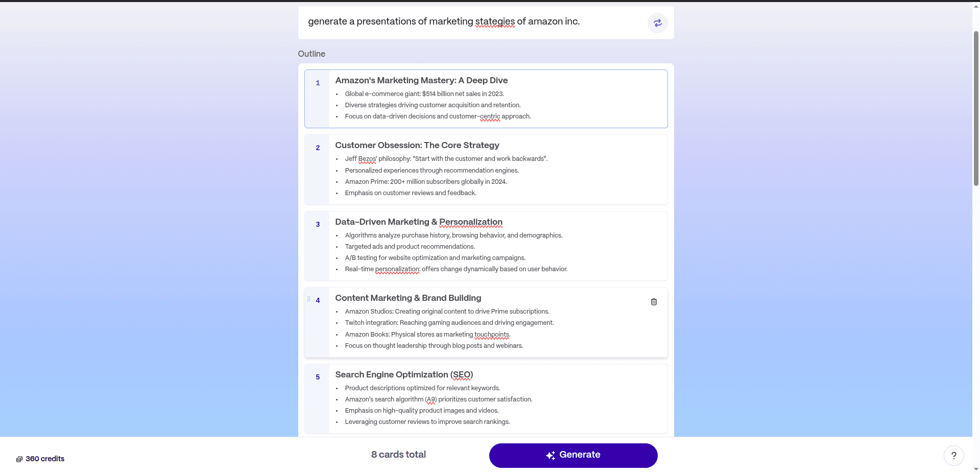This screenshot has width=980, height=474.
Task: Open the help question mark button
Action: (x=953, y=456)
